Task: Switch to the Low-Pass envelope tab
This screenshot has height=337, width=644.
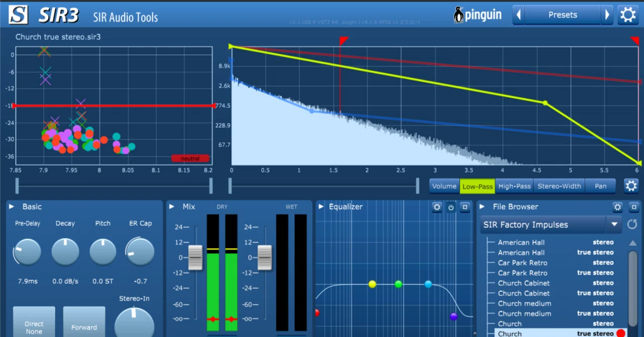Action: (x=477, y=186)
